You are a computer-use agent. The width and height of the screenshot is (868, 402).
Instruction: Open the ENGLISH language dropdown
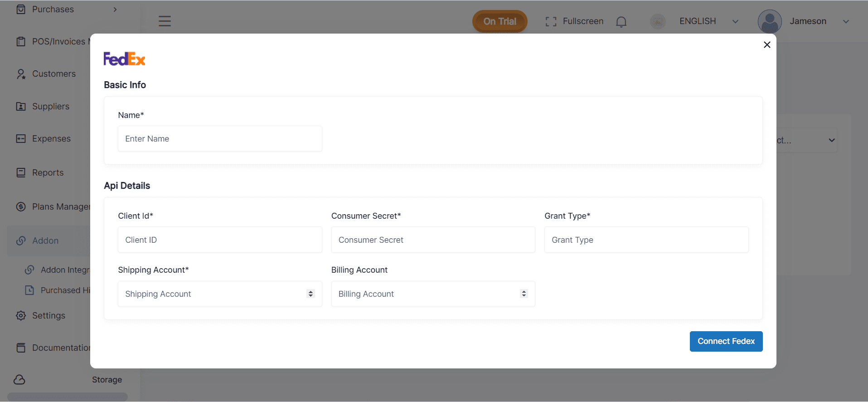click(709, 21)
